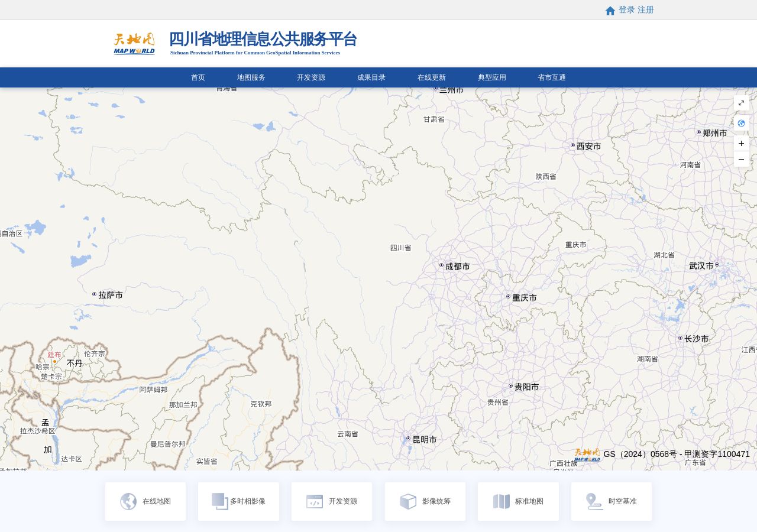Open the 登录 login link
The width and height of the screenshot is (757, 532).
627,10
